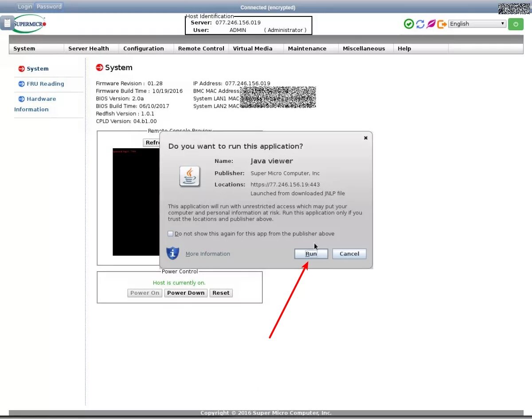Click the blue shield More Information icon
The image size is (532, 419).
pyautogui.click(x=172, y=253)
